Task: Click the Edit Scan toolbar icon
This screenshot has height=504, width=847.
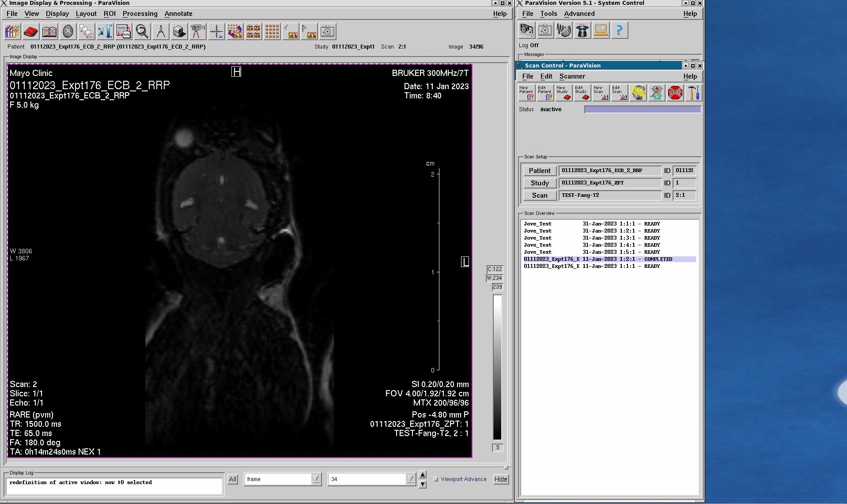Action: coord(619,93)
